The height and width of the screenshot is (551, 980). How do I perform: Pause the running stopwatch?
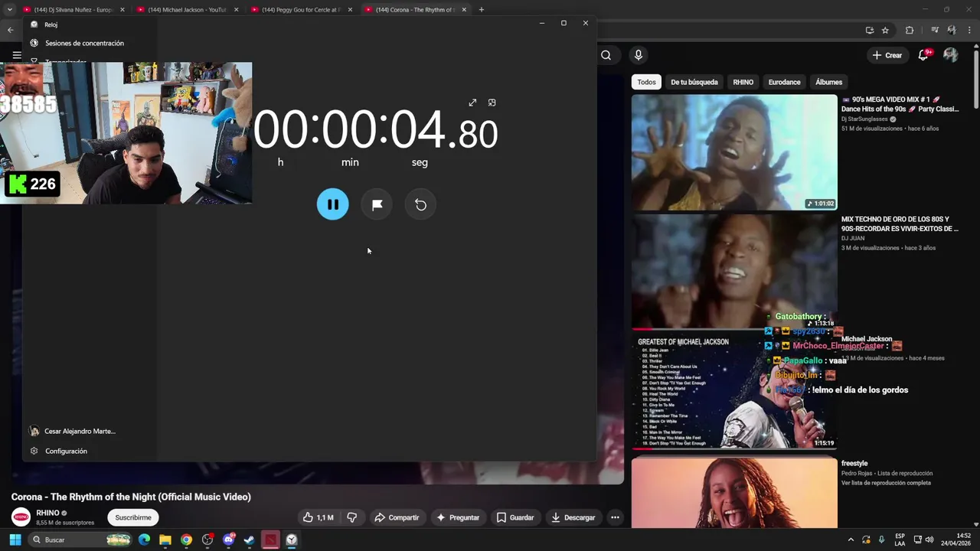(x=332, y=204)
